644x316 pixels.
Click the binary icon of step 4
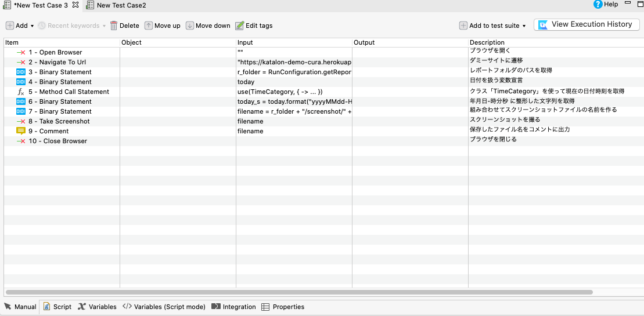21,82
